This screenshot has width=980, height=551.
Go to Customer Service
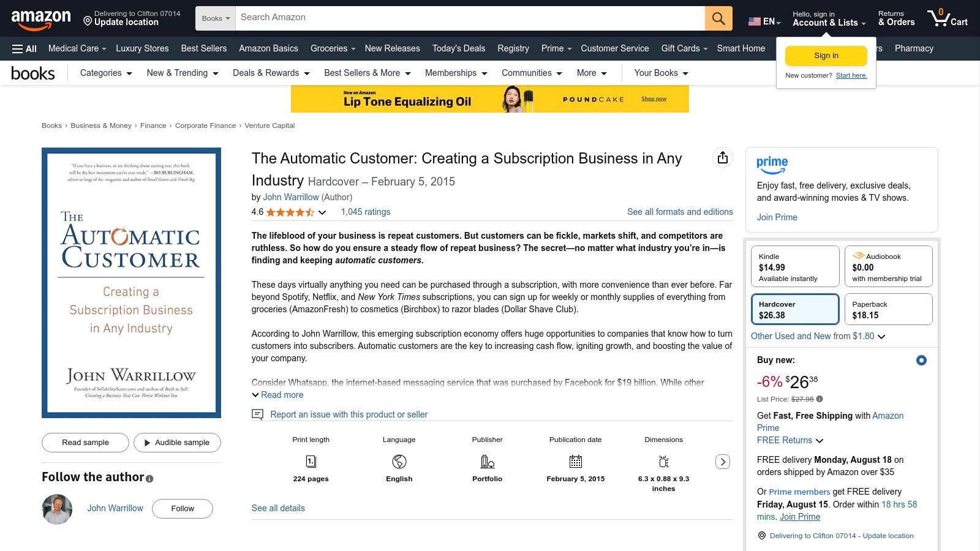(x=615, y=48)
